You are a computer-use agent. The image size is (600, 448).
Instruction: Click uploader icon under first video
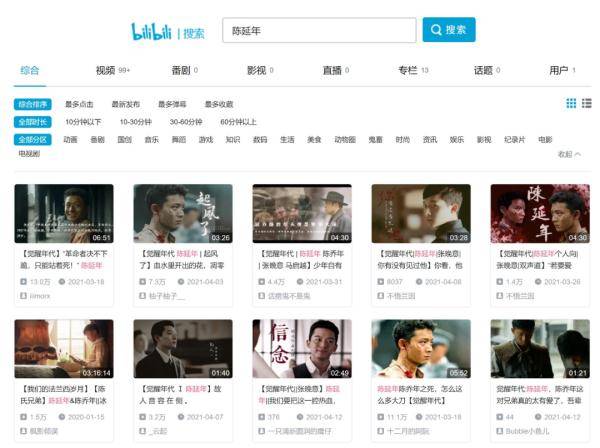click(x=23, y=296)
